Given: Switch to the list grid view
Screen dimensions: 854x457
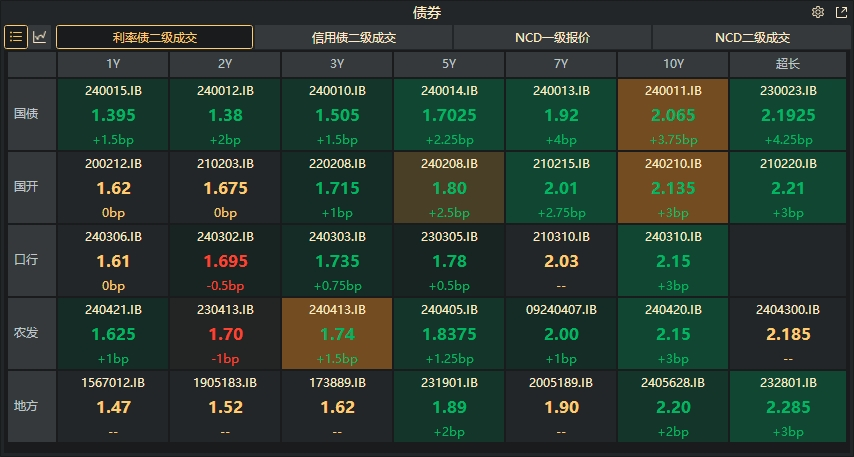Looking at the screenshot, I should coord(17,37).
